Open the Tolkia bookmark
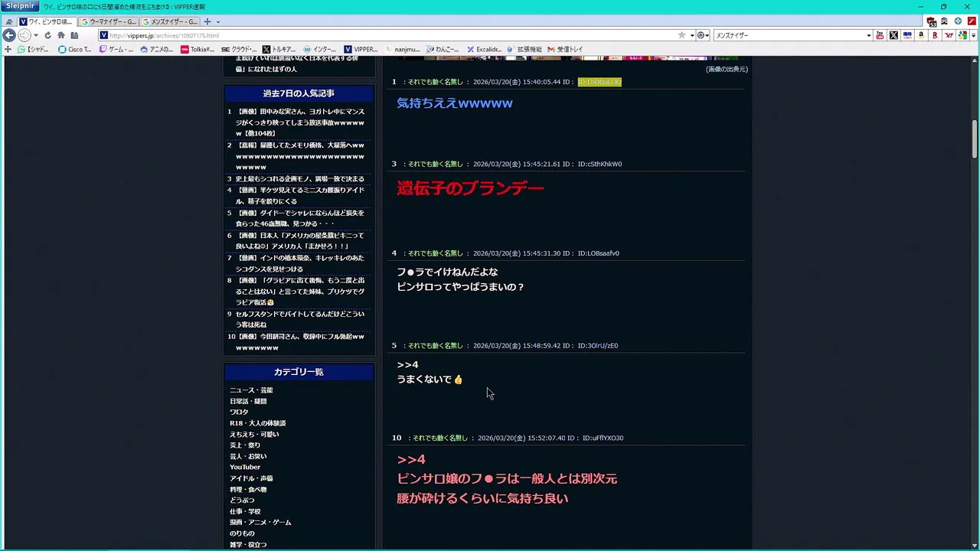 point(198,49)
